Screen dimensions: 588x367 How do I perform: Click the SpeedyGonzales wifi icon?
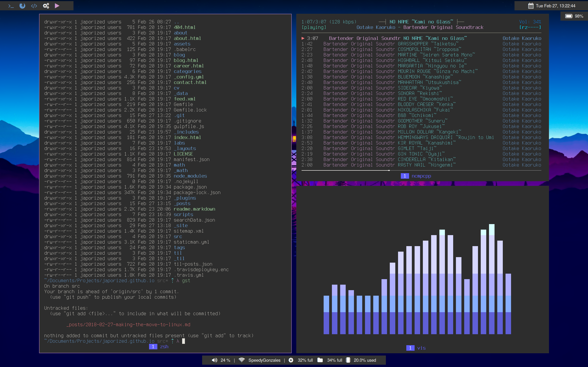point(242,360)
